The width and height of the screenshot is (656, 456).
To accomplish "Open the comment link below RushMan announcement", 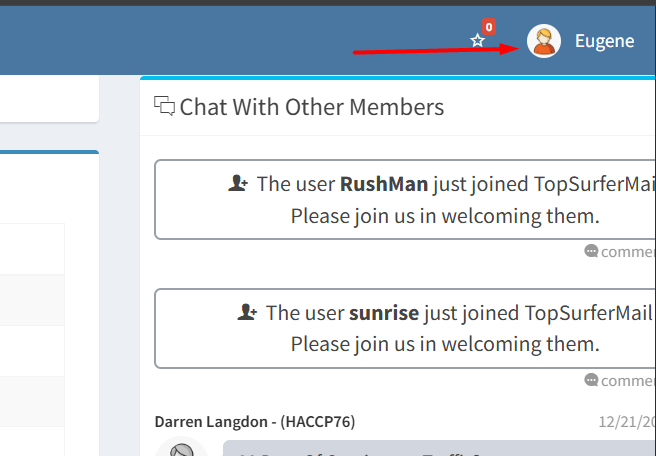I will (x=628, y=252).
